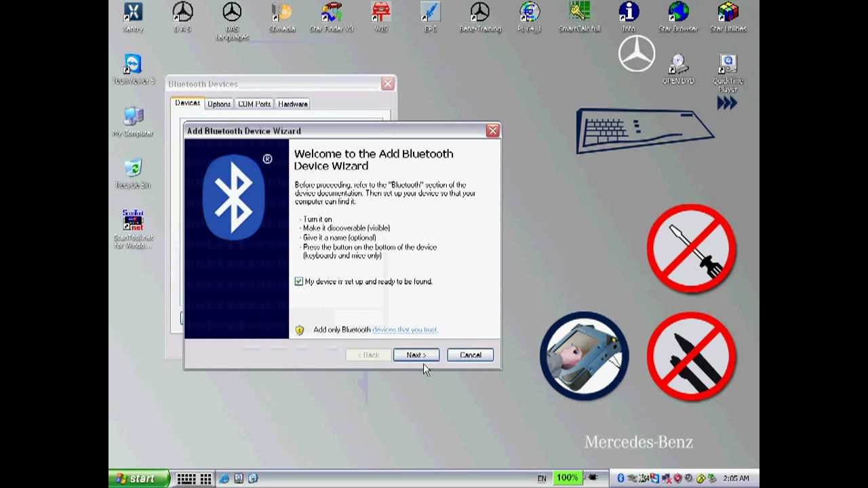This screenshot has height=488, width=868.
Task: Cancel the Add Bluetooth Device Wizard
Action: (470, 355)
